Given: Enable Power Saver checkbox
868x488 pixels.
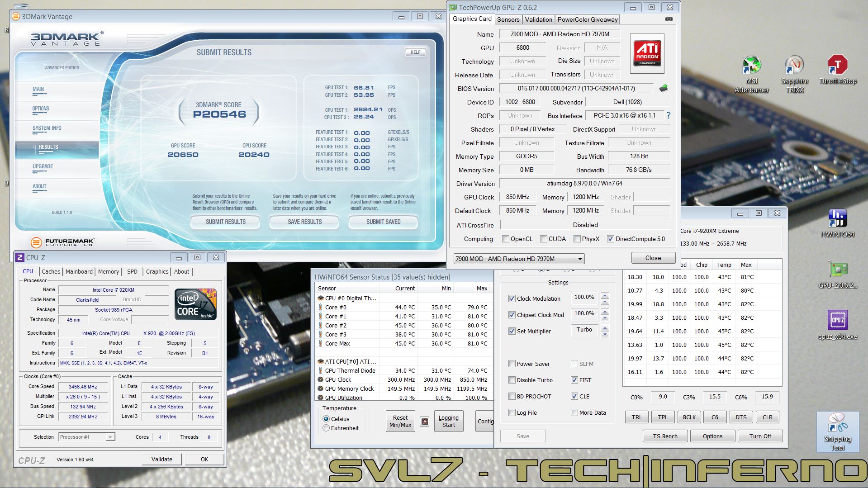Looking at the screenshot, I should (512, 364).
